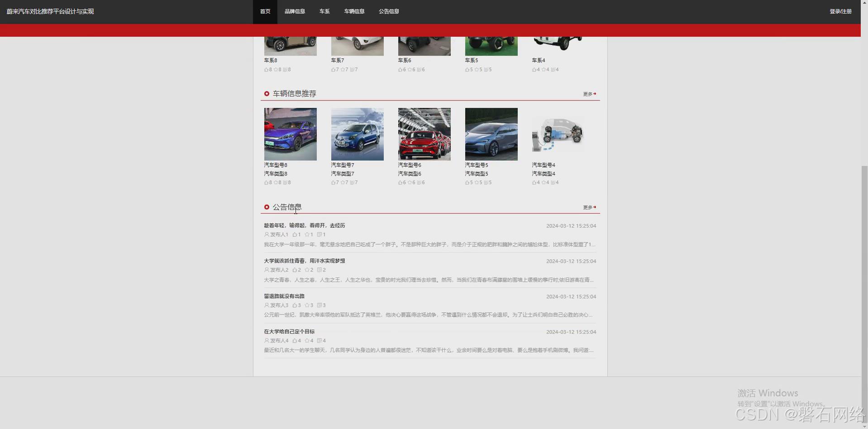Screen dimensions: 868x429
Task: Click 更多 link beside the 公告信息 heading
Action: (x=589, y=207)
